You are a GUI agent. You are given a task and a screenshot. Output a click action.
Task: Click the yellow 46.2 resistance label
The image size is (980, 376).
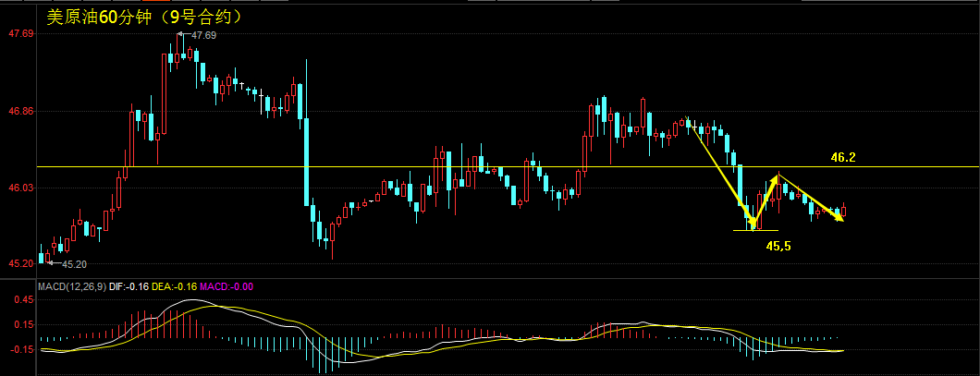(x=842, y=158)
